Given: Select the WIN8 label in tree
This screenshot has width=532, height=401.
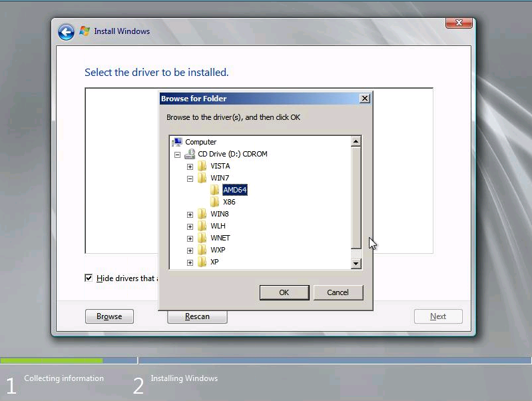Looking at the screenshot, I should pos(220,214).
